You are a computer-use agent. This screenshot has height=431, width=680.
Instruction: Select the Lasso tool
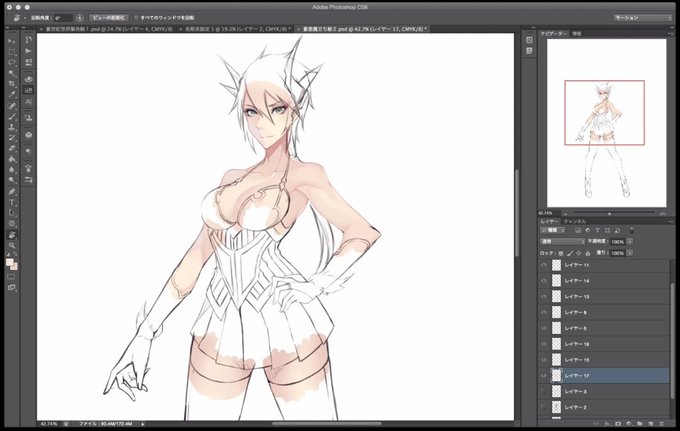pyautogui.click(x=12, y=62)
